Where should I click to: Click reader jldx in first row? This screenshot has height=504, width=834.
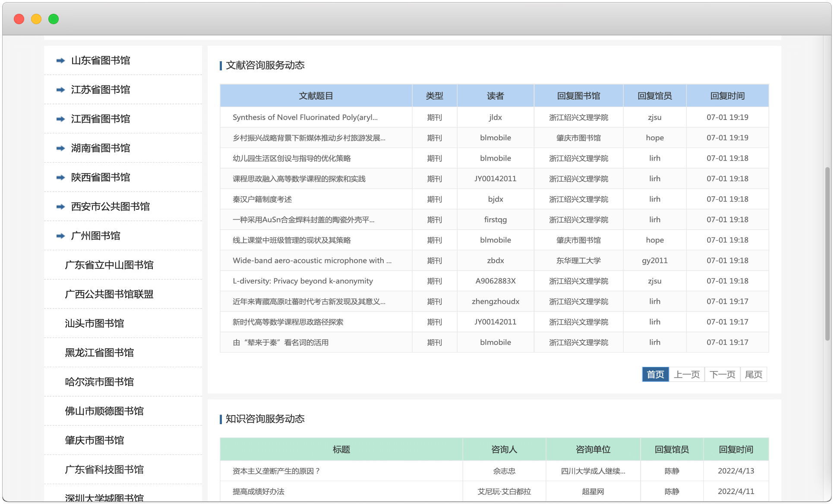[x=496, y=117]
